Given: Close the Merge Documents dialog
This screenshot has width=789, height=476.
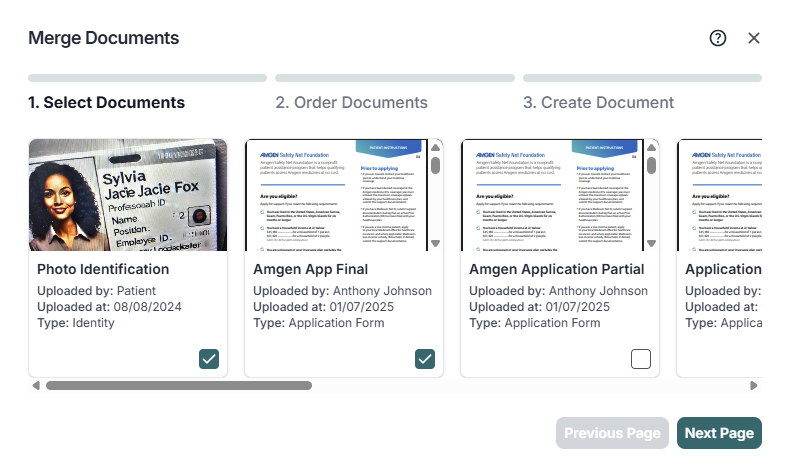Looking at the screenshot, I should click(x=754, y=38).
